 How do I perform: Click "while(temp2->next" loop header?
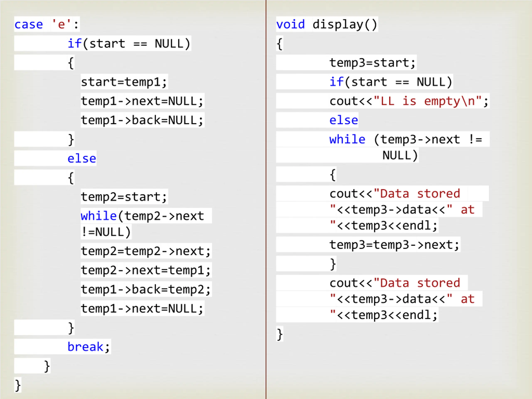pyautogui.click(x=142, y=216)
